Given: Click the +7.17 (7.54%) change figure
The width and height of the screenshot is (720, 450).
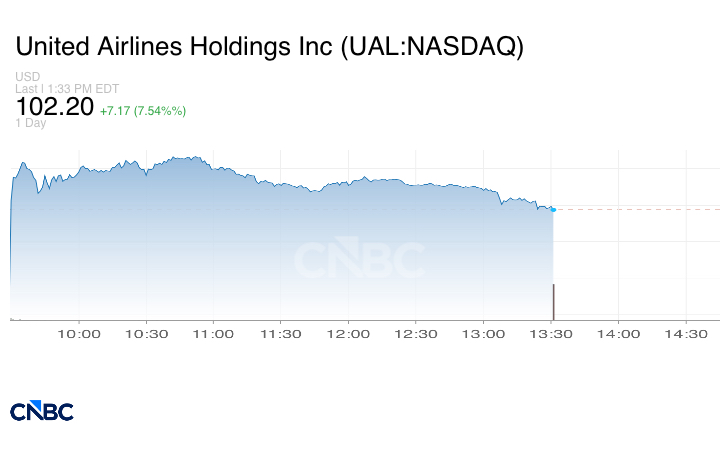Looking at the screenshot, I should 143,109.
